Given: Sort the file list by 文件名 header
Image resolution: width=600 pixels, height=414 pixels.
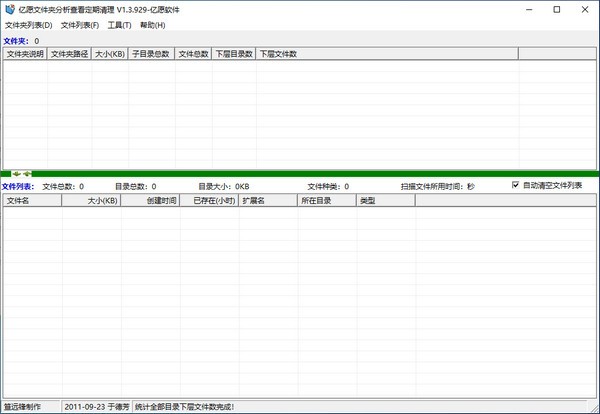Looking at the screenshot, I should click(33, 200).
